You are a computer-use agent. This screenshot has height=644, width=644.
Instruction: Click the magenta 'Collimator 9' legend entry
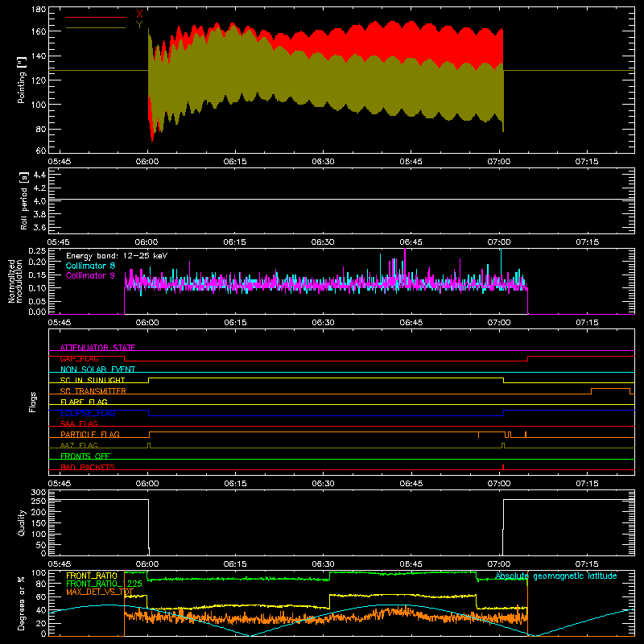tap(90, 275)
